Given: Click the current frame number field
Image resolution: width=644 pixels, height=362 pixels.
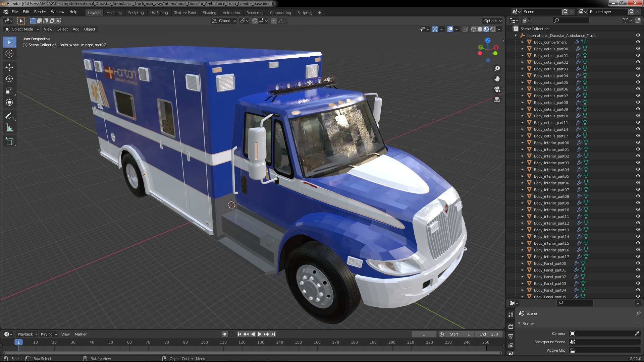Looking at the screenshot, I should point(424,334).
